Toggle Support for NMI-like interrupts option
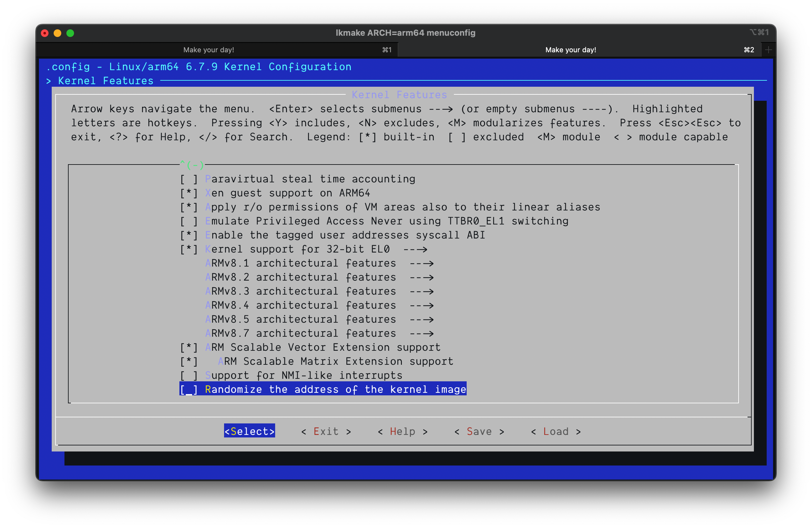This screenshot has width=812, height=528. pyautogui.click(x=189, y=375)
